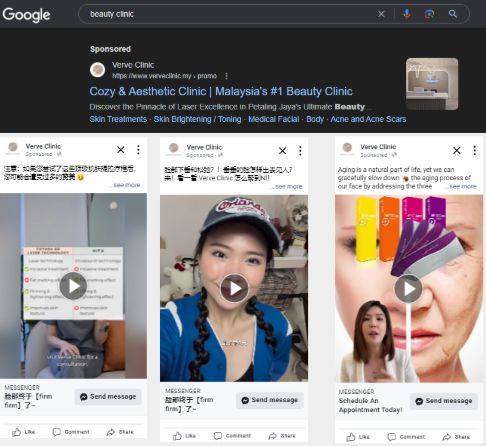486x446 pixels.
Task: Play the aging face filler video
Action: tap(408, 289)
